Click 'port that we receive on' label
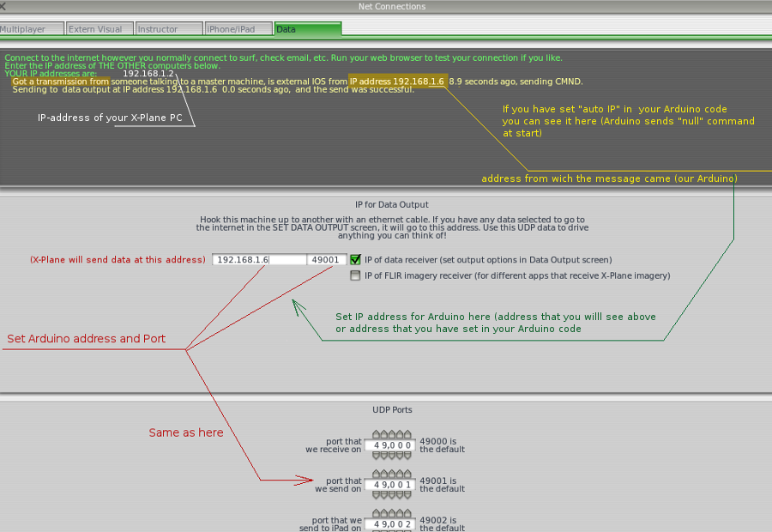The image size is (772, 532). click(334, 445)
